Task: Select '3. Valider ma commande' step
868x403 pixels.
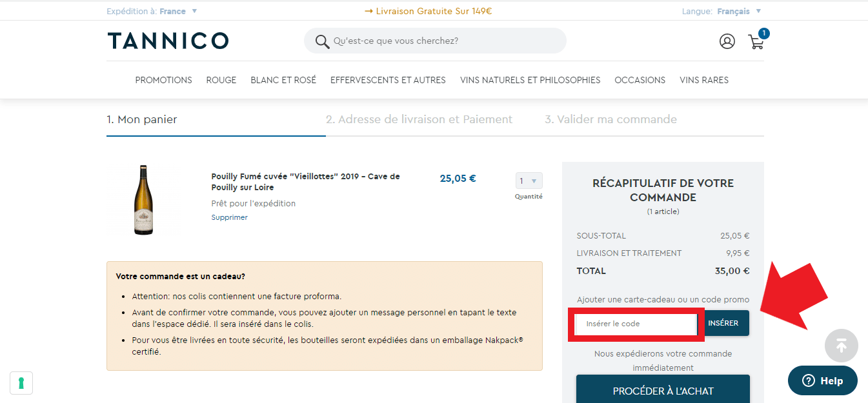Action: (611, 119)
